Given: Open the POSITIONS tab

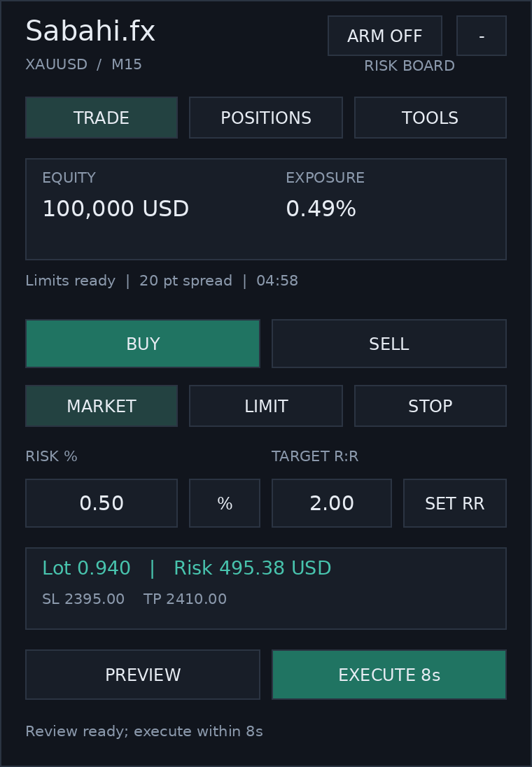Looking at the screenshot, I should tap(266, 118).
